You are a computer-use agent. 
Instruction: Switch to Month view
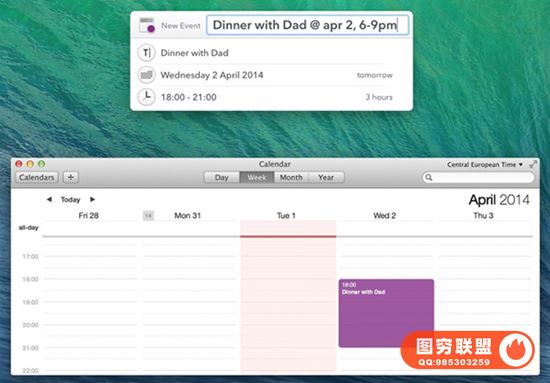291,177
